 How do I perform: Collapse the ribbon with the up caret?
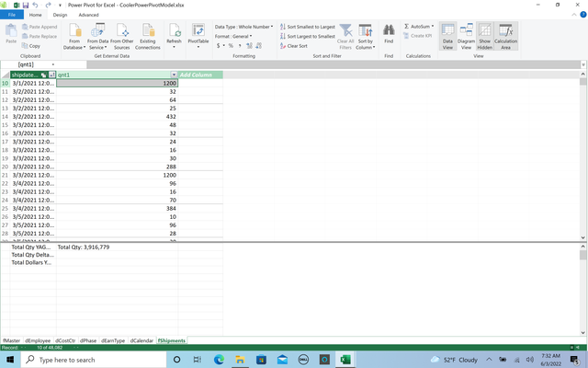573,15
